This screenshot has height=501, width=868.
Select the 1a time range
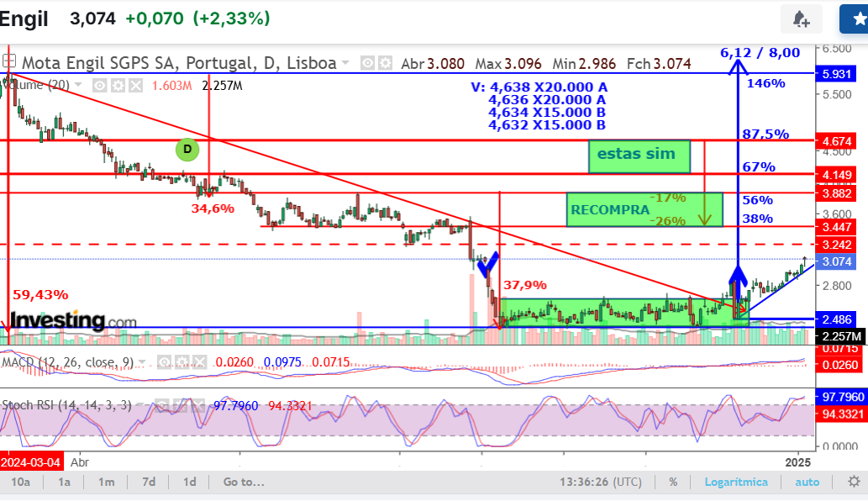(x=64, y=483)
